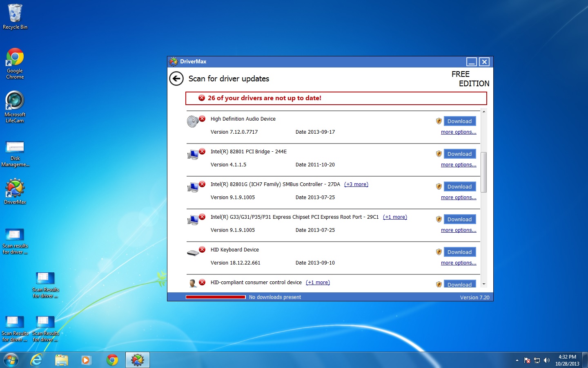Screen dimensions: 588x368
Task: Open Windows Explorer from taskbar
Action: coord(62,360)
